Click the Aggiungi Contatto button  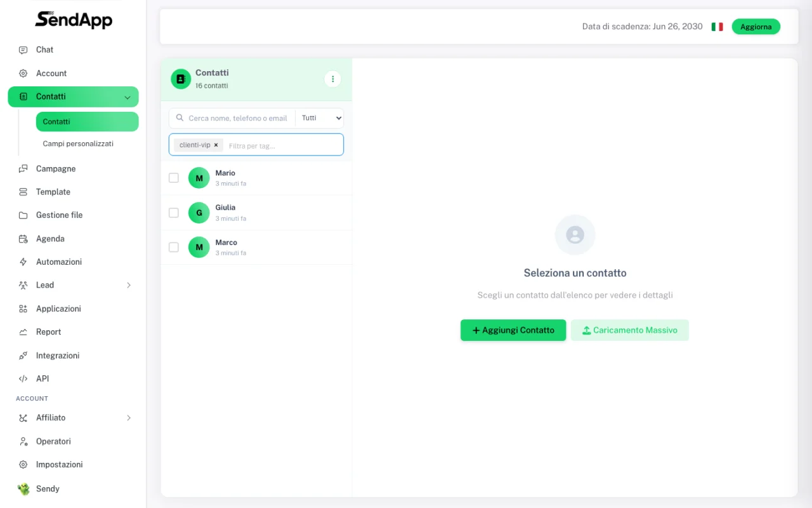[513, 330]
